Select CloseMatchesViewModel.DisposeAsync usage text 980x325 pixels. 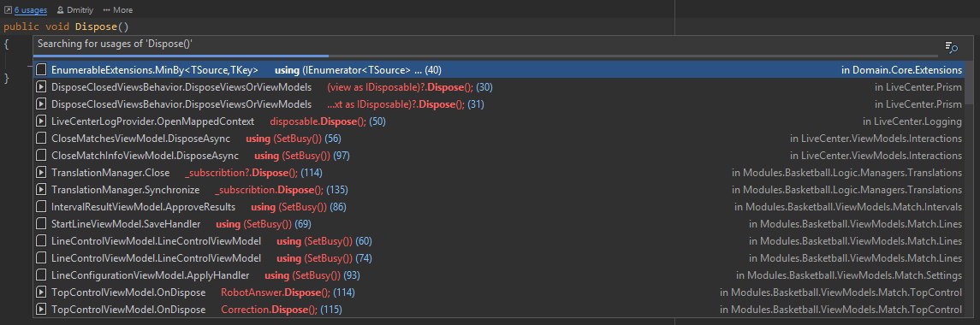[140, 139]
